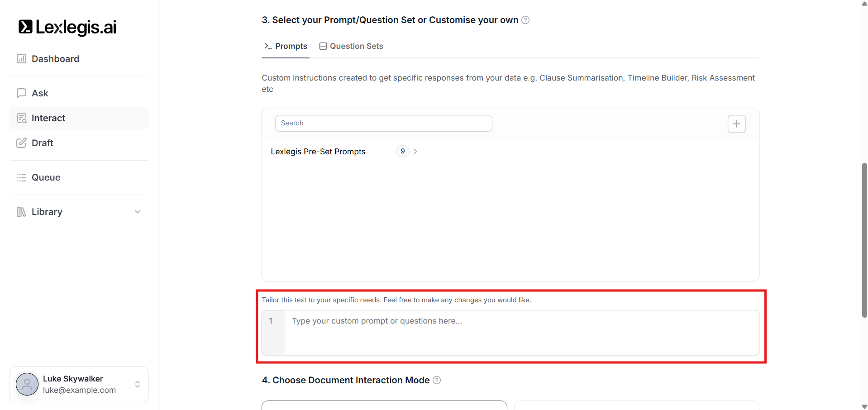Expand the Library section chevron
The height and width of the screenshot is (410, 868).
coord(138,212)
